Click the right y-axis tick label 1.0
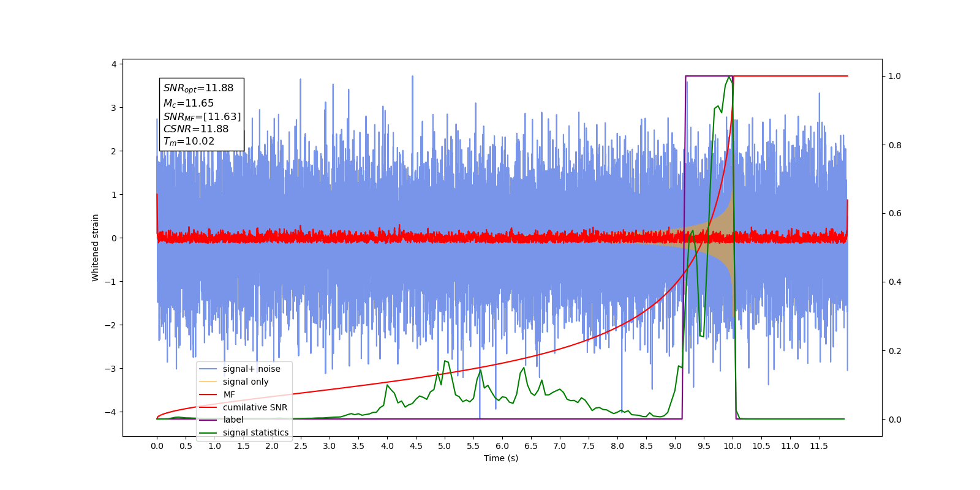Image resolution: width=980 pixels, height=490 pixels. pos(895,77)
